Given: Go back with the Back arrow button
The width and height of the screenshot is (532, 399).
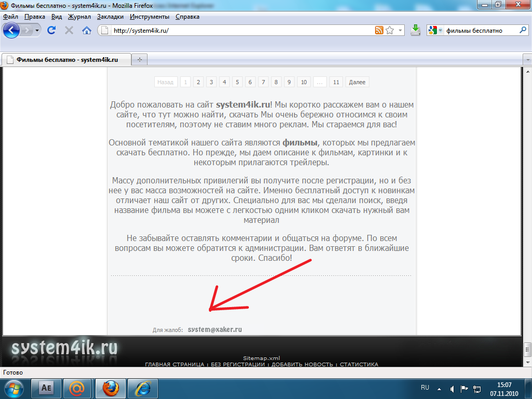Looking at the screenshot, I should 11,31.
